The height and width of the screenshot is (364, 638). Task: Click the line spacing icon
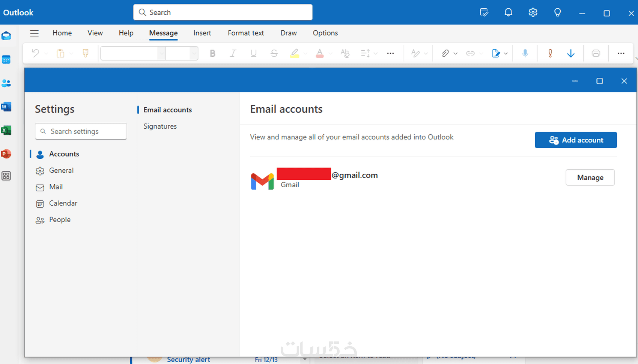pos(365,53)
